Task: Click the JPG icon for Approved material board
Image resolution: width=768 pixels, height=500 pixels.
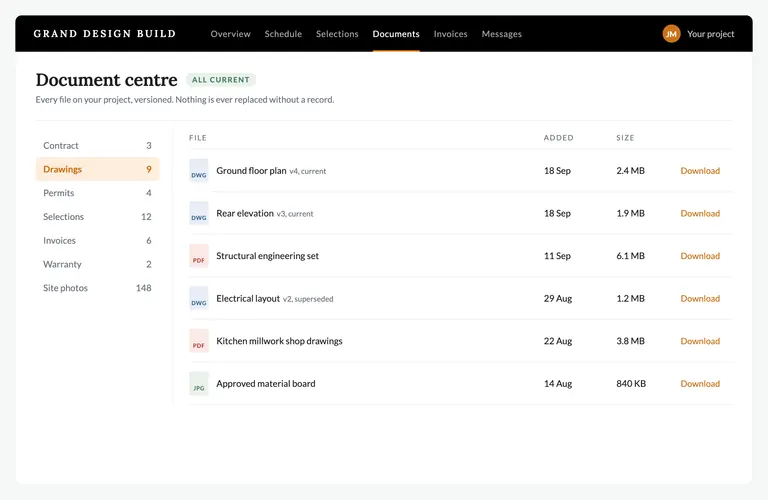Action: [x=199, y=383]
